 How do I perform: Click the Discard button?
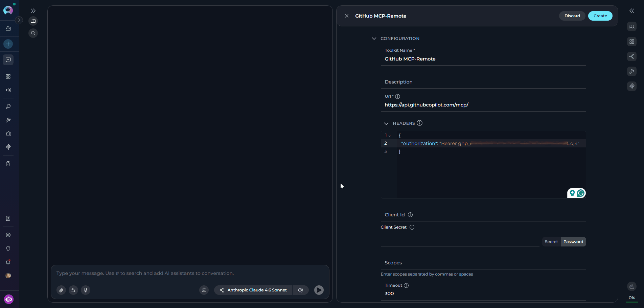[x=572, y=16]
